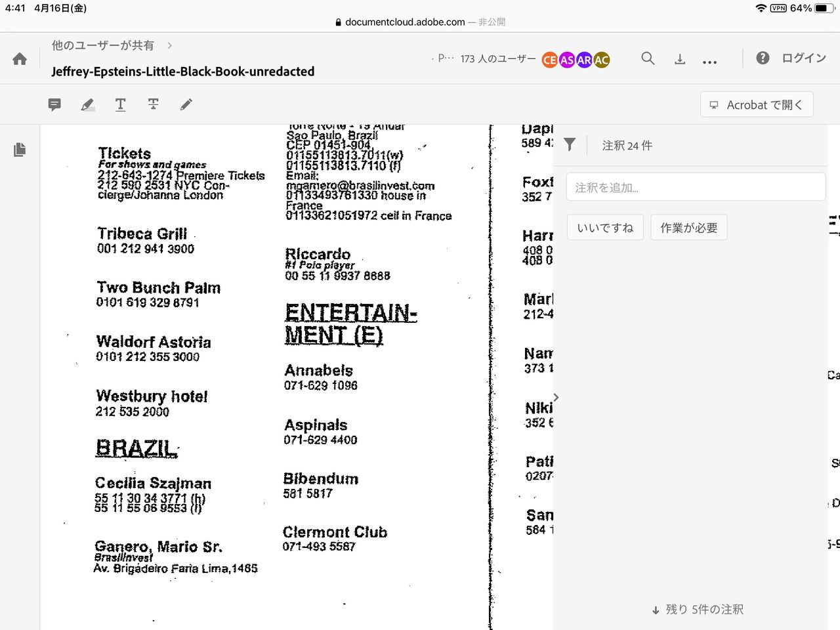Screen dimensions: 840x630
Task: Filter the comments list
Action: 570,145
